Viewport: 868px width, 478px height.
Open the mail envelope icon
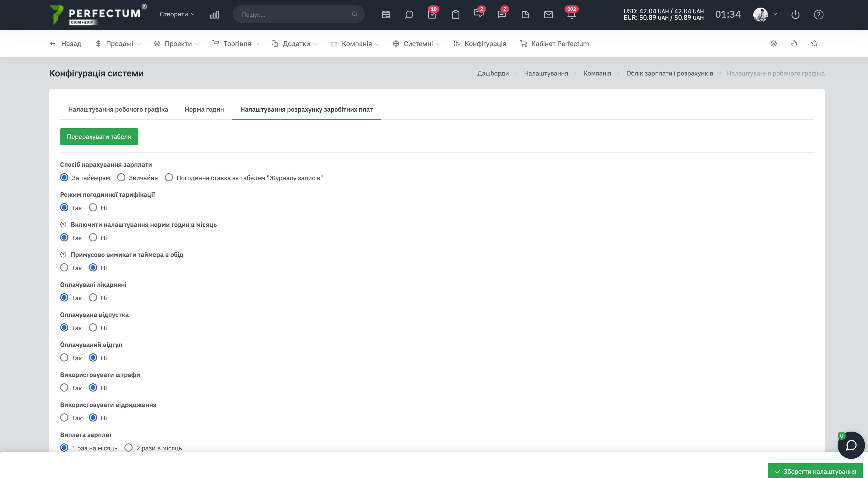[548, 15]
